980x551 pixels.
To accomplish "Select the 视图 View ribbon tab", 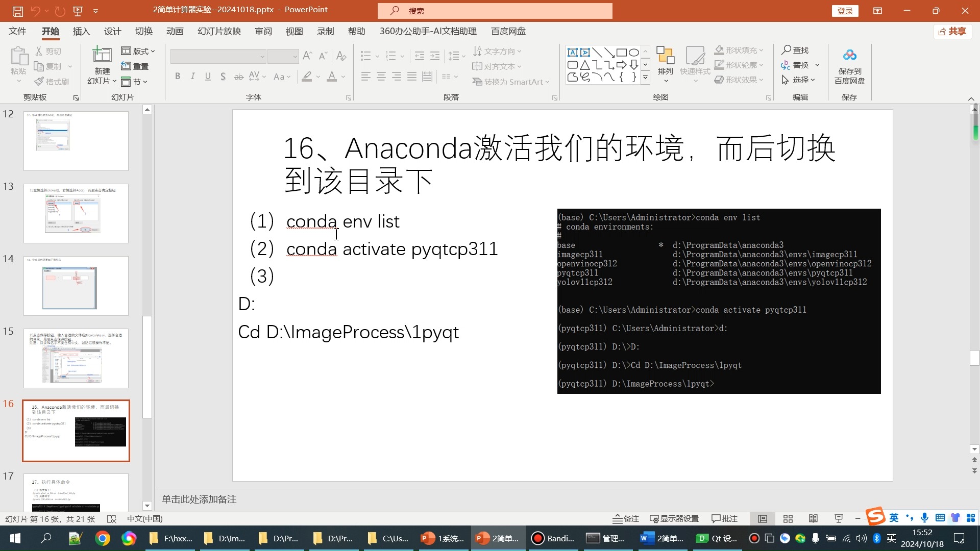I will click(294, 31).
